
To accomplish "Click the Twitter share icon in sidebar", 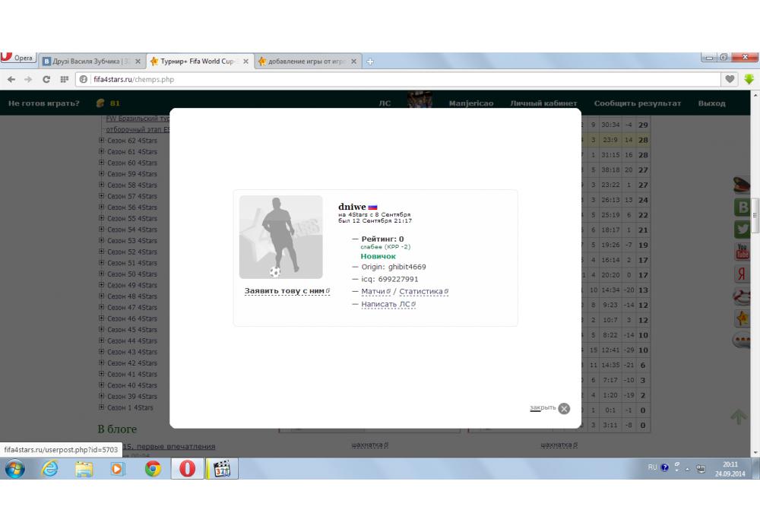I will [742, 229].
